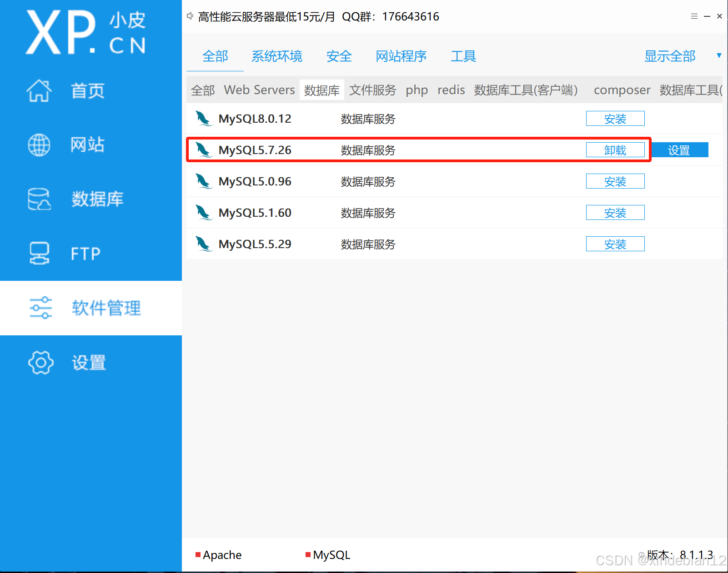Click 卸载 to uninstall MySQL5.7.26
Image resolution: width=728 pixels, height=573 pixels.
(615, 149)
